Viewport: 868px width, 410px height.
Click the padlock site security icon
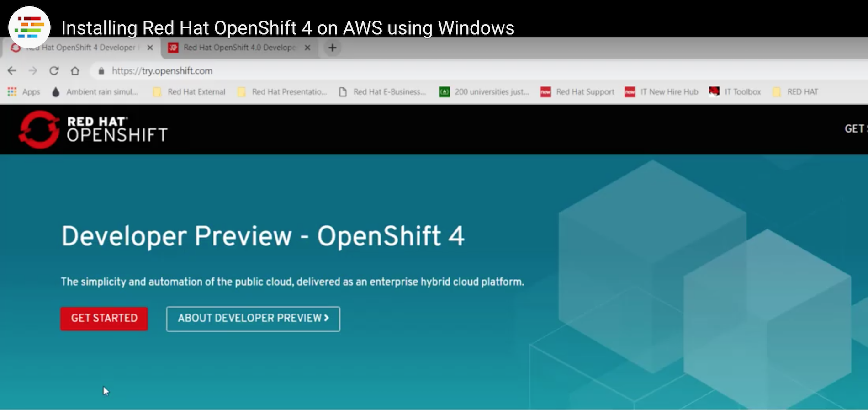pyautogui.click(x=101, y=71)
